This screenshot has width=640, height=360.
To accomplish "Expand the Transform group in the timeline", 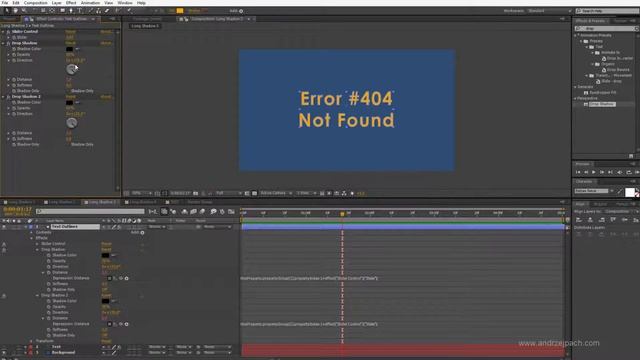I will [x=31, y=341].
